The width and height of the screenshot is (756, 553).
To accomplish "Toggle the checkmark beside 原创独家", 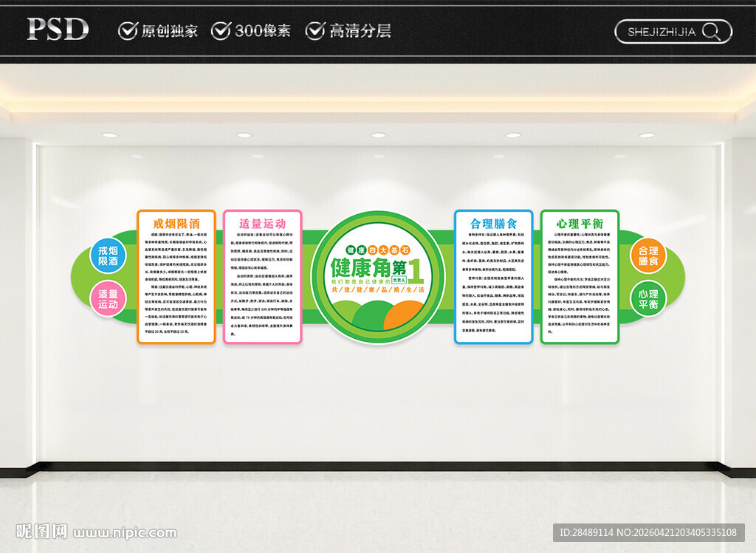I will coord(128,31).
